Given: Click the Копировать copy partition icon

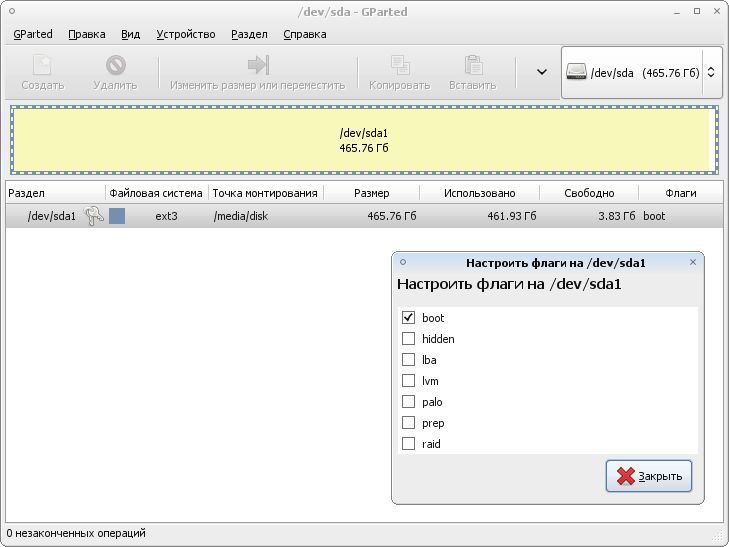Looking at the screenshot, I should pyautogui.click(x=400, y=65).
